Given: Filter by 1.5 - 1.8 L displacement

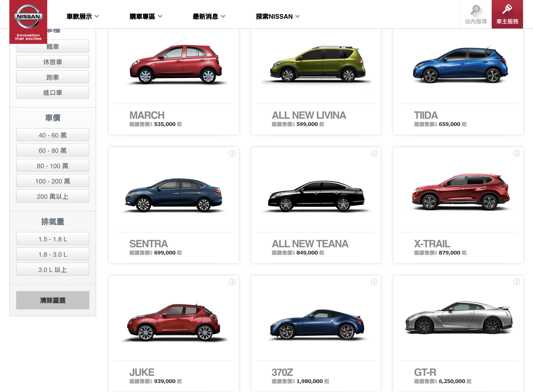Looking at the screenshot, I should coord(53,239).
